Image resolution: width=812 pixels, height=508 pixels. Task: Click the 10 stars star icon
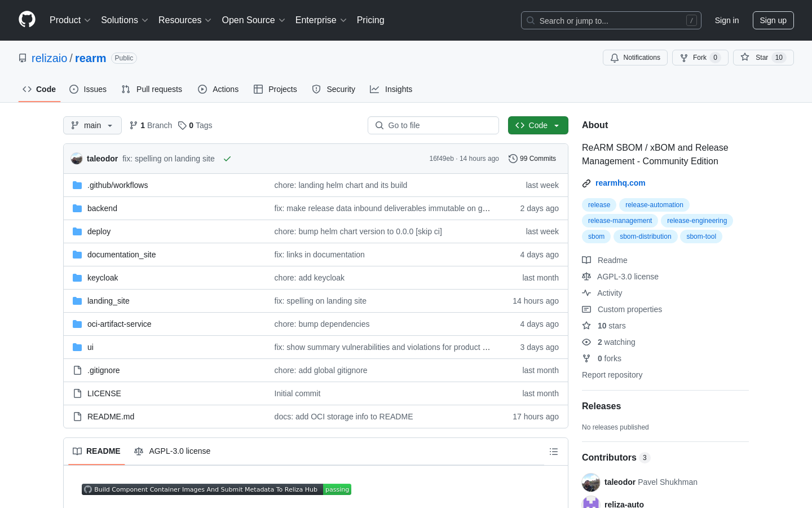pos(586,326)
